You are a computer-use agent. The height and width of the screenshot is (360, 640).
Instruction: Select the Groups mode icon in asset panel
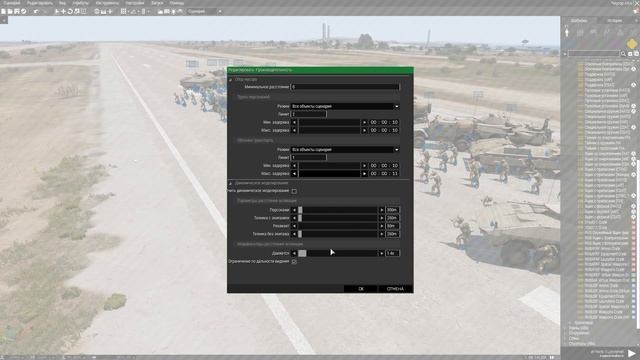[580, 32]
